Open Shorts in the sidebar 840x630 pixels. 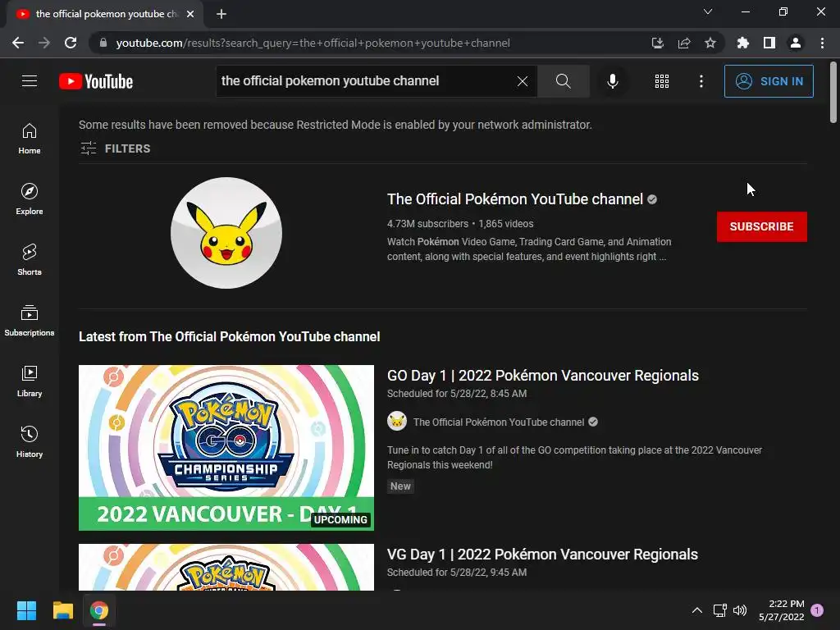[30, 260]
